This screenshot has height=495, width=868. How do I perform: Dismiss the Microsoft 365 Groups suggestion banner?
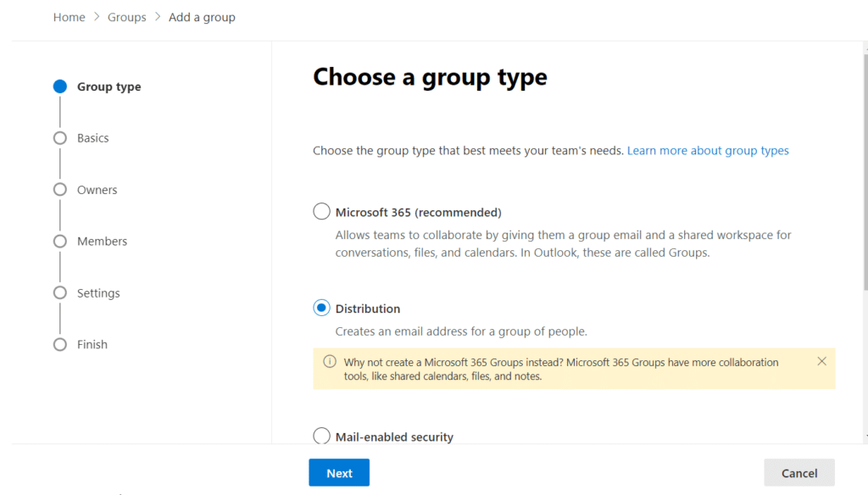tap(821, 361)
